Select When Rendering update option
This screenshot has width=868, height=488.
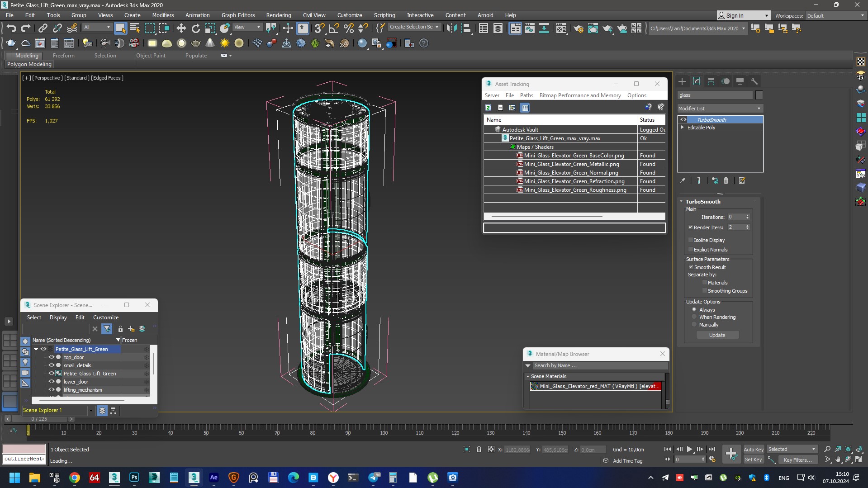(x=694, y=317)
